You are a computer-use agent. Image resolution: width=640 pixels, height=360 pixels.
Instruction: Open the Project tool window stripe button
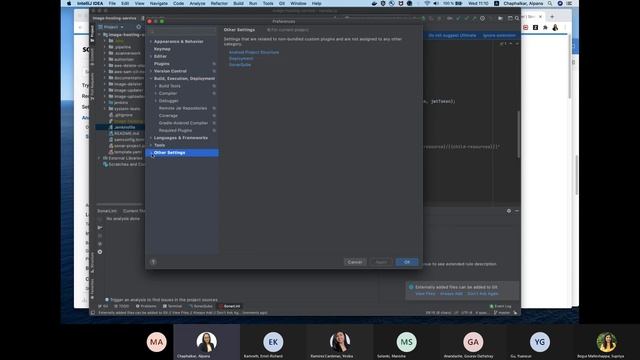92,33
